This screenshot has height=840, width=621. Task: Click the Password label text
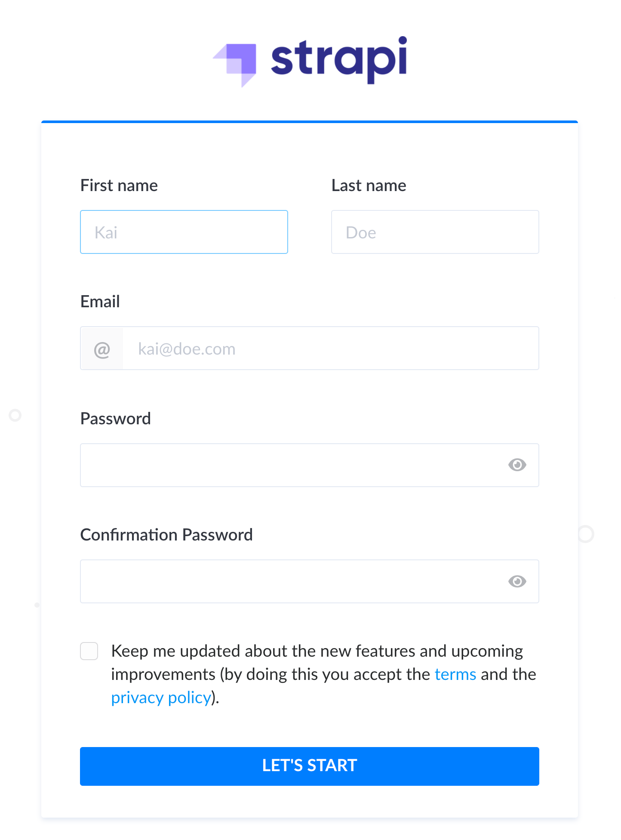click(116, 419)
